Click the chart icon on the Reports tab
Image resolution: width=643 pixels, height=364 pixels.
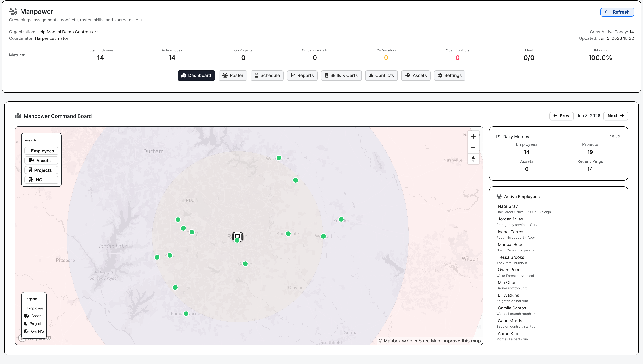(x=293, y=75)
